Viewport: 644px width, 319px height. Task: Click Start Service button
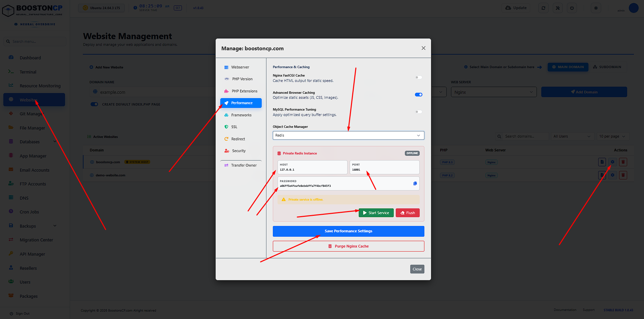tap(376, 213)
